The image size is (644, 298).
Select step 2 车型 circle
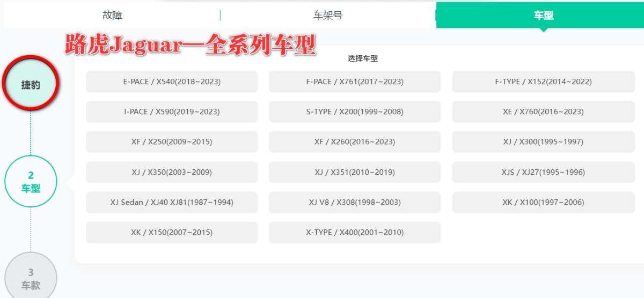31,182
